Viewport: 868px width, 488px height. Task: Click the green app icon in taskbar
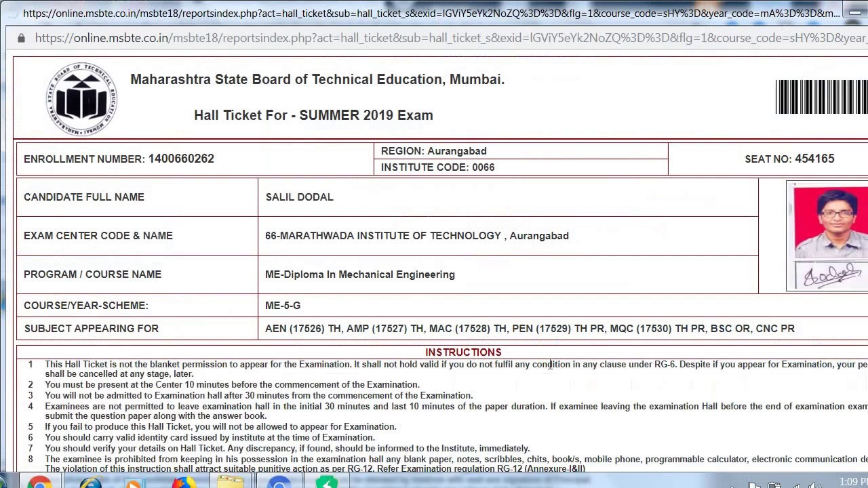(x=326, y=482)
